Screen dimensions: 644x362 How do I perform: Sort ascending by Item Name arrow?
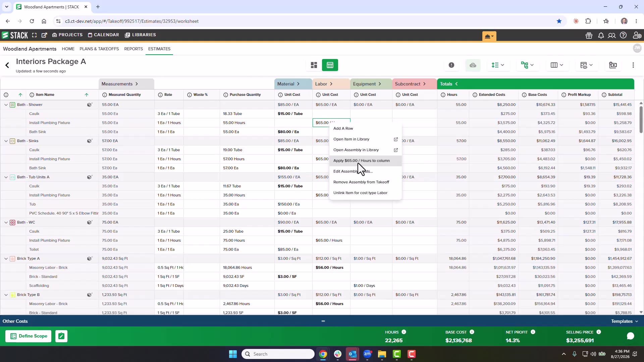click(x=87, y=95)
